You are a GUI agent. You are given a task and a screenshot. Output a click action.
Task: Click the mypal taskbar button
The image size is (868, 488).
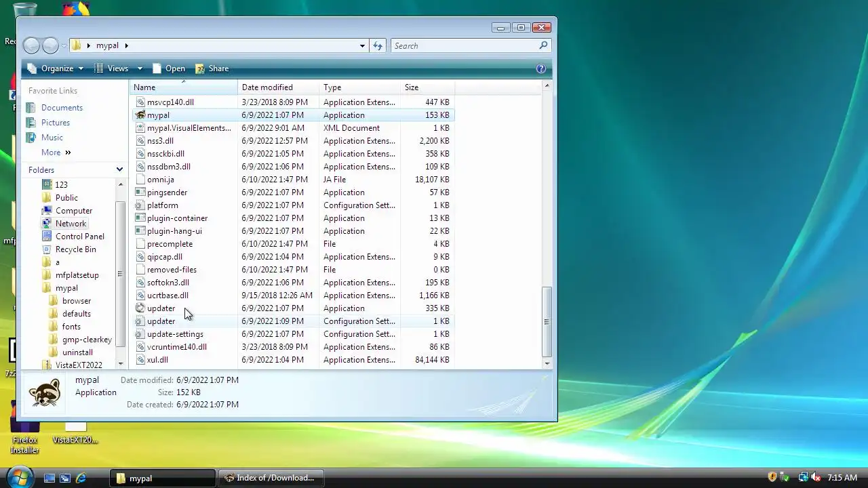163,478
